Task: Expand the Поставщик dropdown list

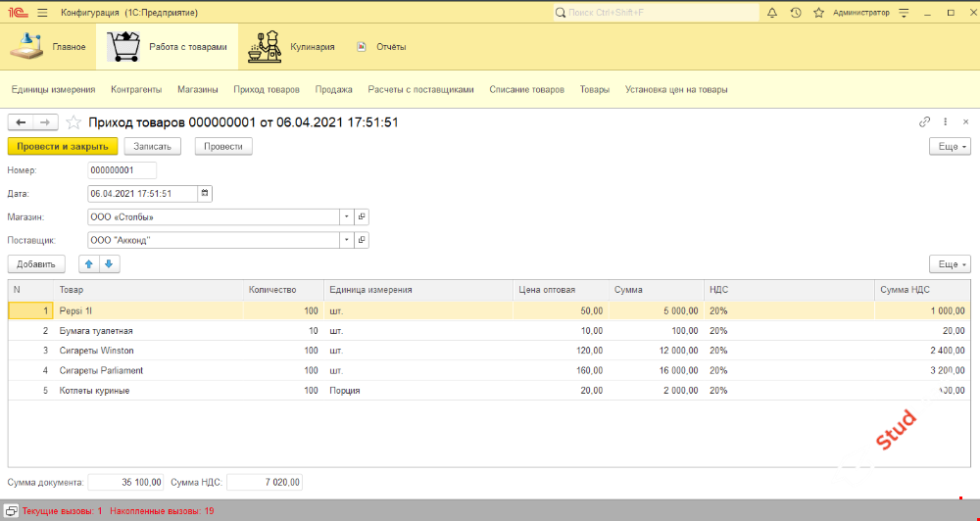Action: (x=346, y=240)
